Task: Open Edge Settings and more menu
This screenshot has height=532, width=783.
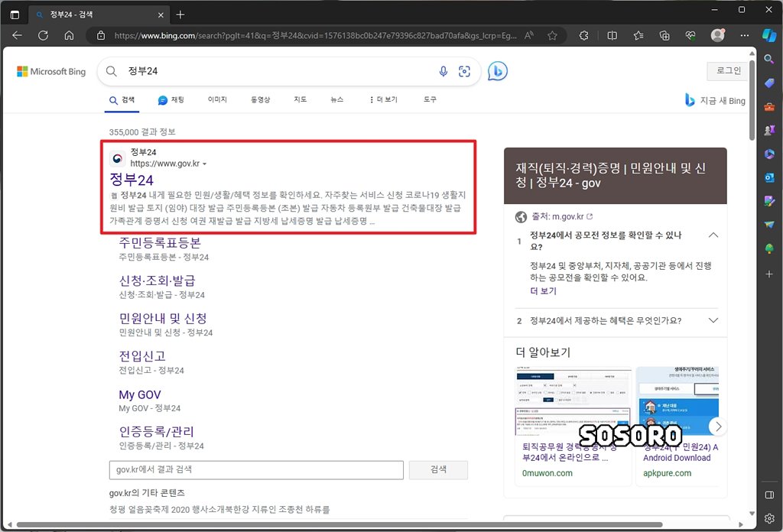Action: click(x=745, y=35)
